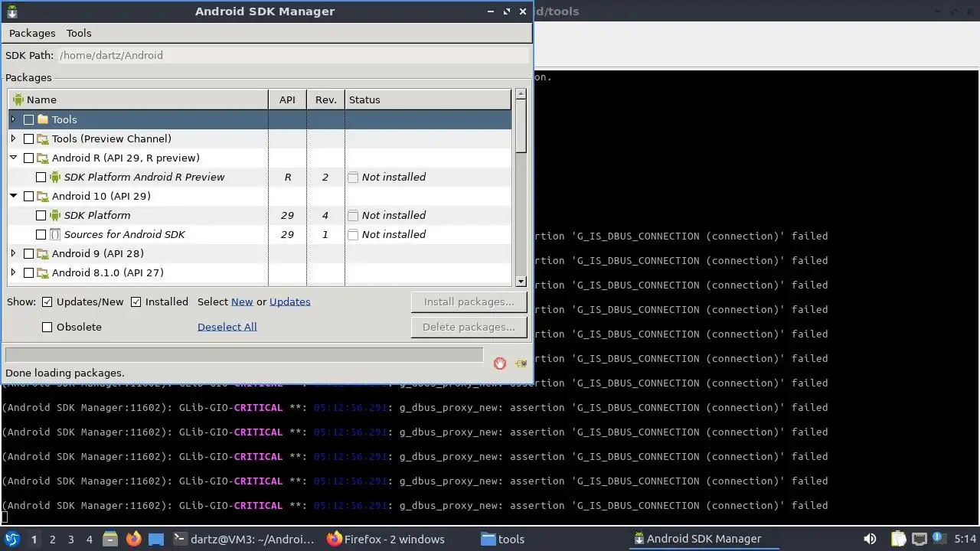Untick the Installed show filter
The image size is (980, 551).
[x=136, y=302]
